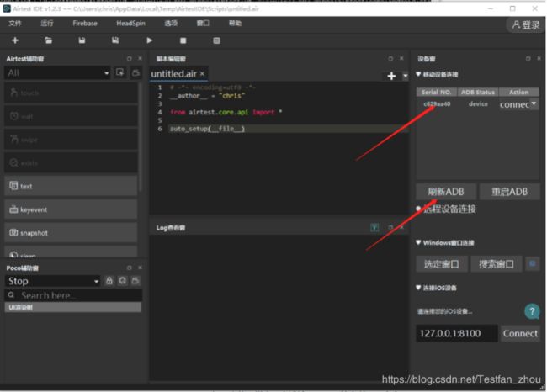Click the save script icon

(x=82, y=40)
